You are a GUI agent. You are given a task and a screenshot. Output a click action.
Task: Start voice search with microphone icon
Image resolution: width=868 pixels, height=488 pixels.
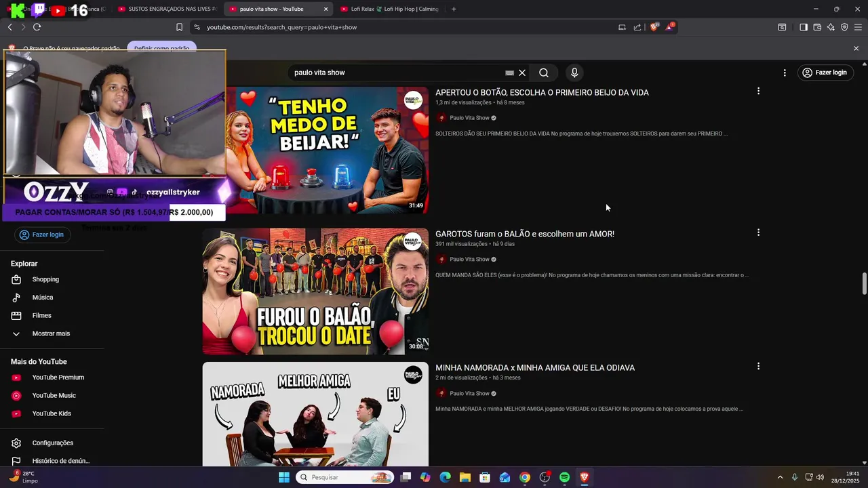[x=574, y=73]
